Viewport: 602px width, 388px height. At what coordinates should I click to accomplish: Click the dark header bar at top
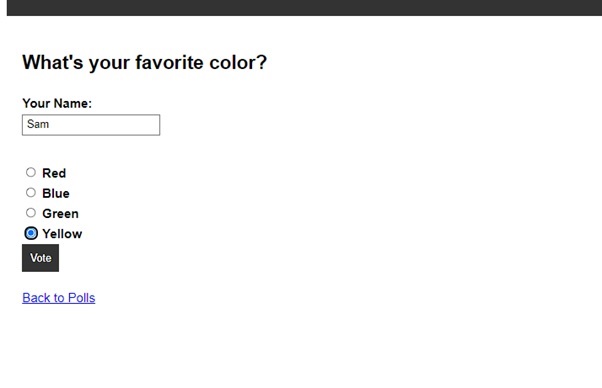304,8
